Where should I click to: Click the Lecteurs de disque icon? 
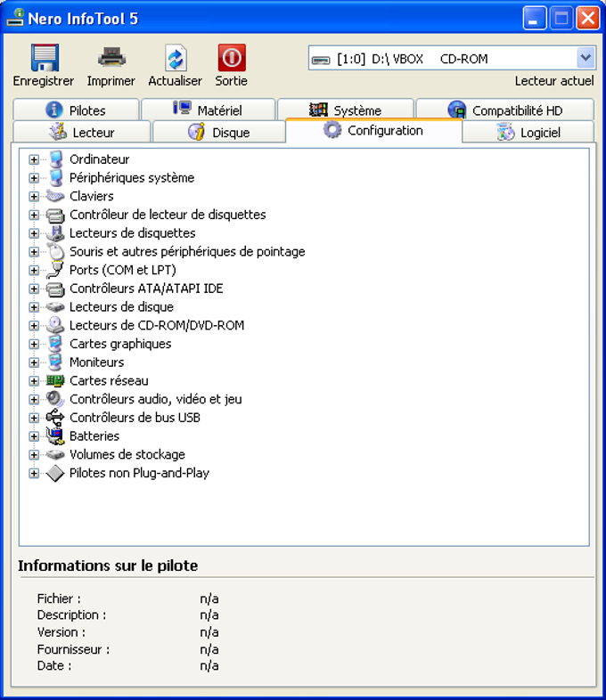click(x=55, y=306)
